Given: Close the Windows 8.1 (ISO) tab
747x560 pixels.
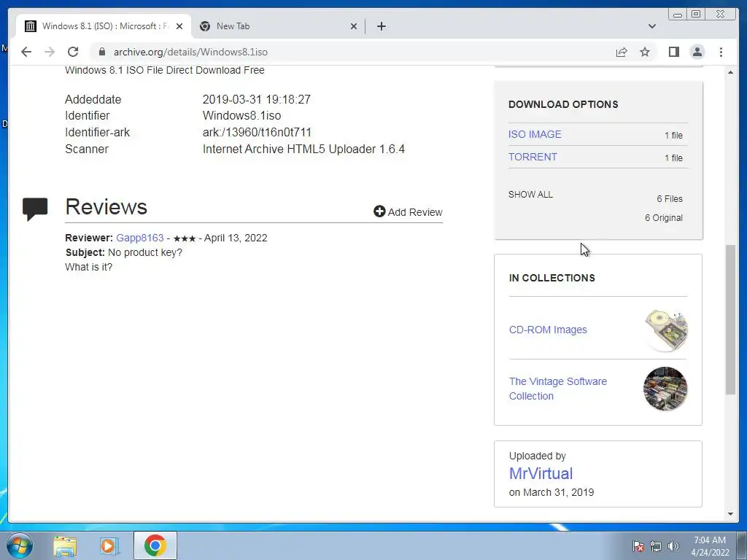Looking at the screenshot, I should point(179,26).
